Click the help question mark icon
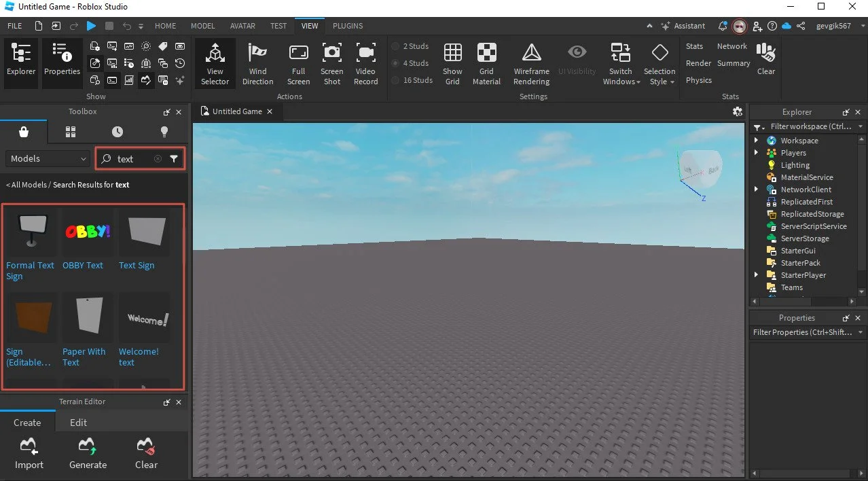Image resolution: width=868 pixels, height=481 pixels. point(772,26)
